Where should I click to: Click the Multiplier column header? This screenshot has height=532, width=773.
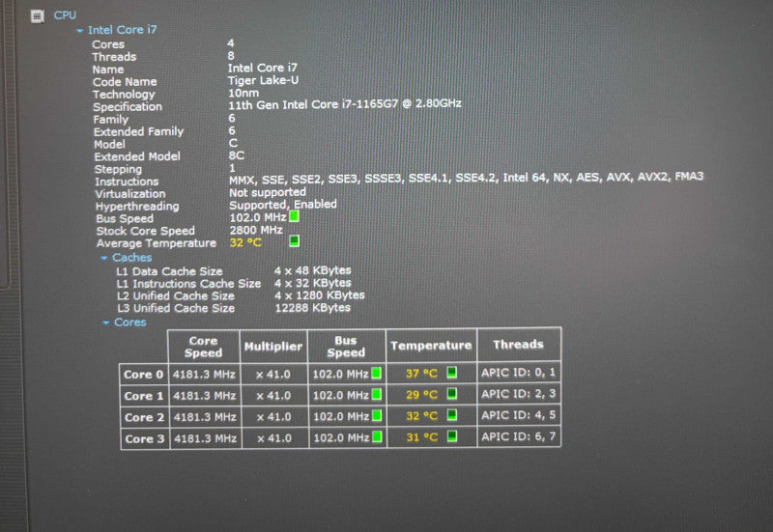[273, 347]
